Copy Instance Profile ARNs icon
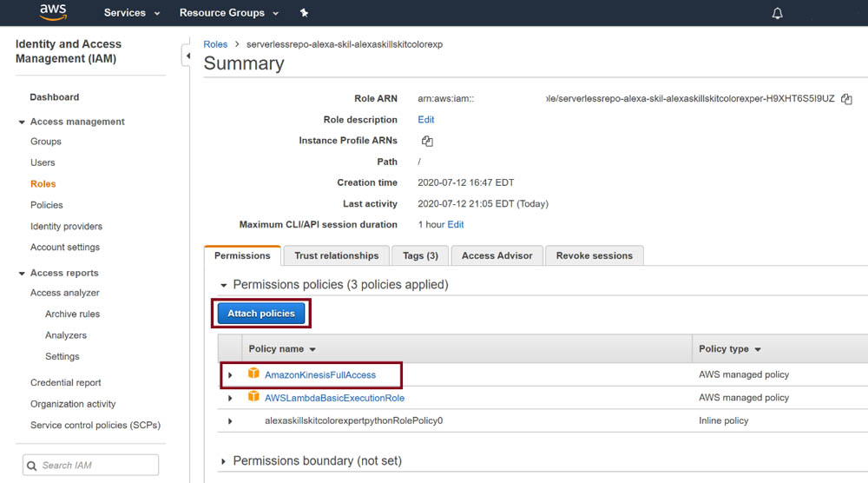 click(427, 141)
